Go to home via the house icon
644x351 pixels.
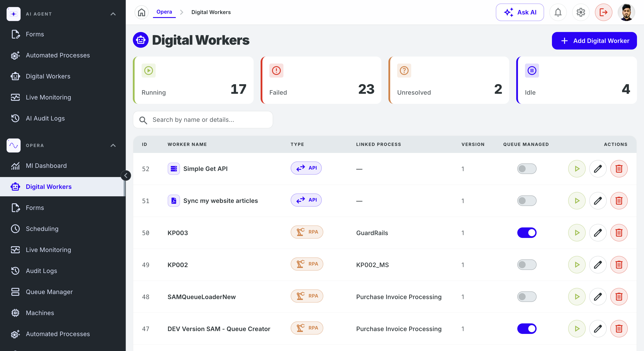(x=142, y=12)
